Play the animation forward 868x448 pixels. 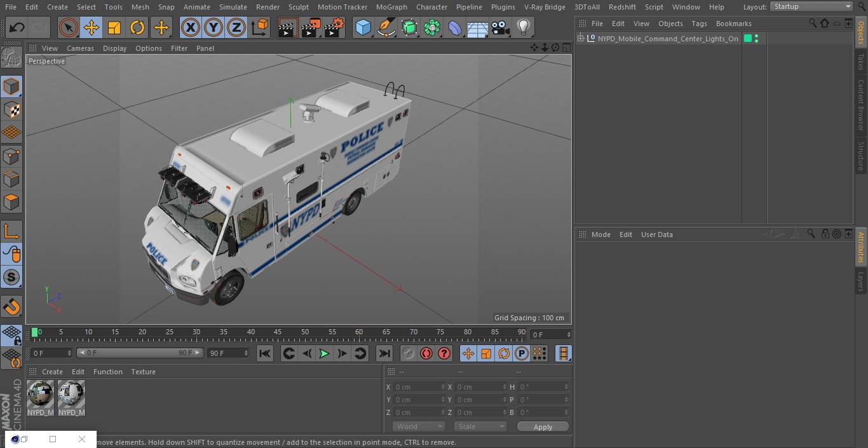click(324, 353)
